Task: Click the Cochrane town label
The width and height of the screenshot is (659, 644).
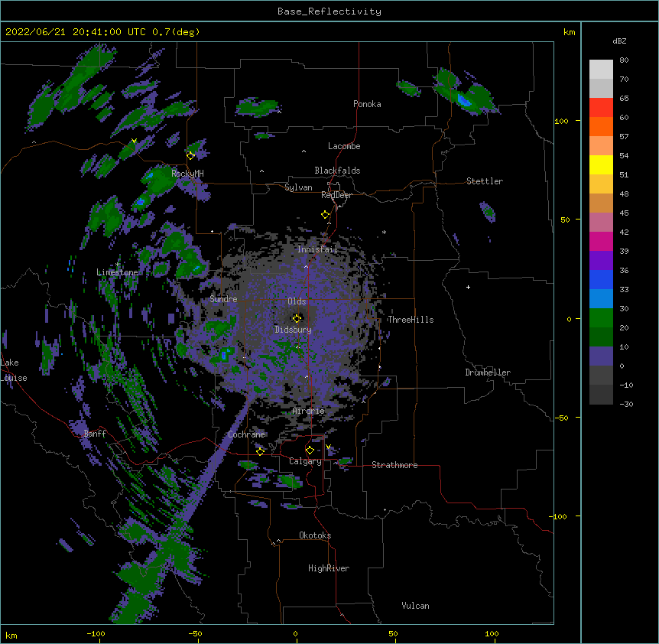Action: (x=246, y=434)
